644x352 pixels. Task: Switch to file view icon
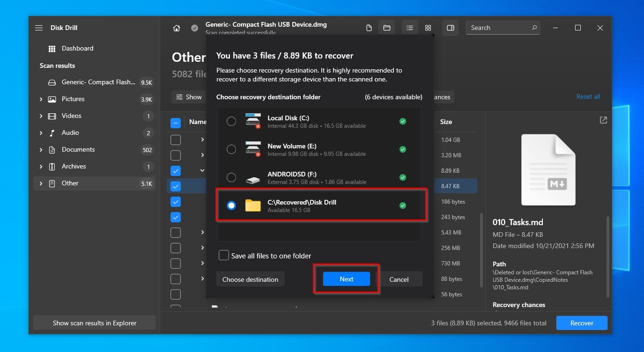[369, 28]
